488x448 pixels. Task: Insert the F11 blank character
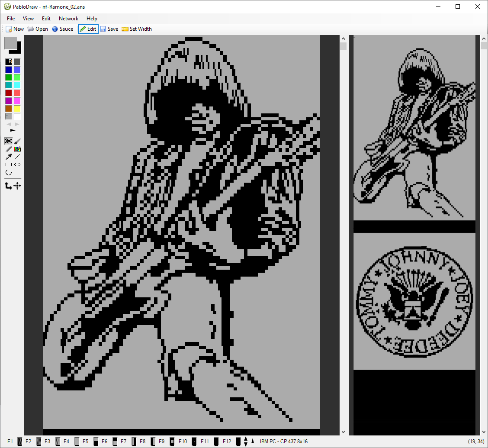point(216,441)
